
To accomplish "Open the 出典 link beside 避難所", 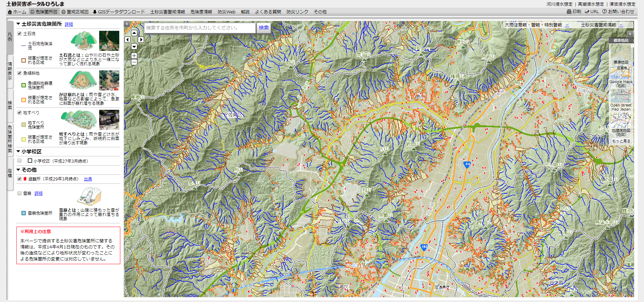I will point(88,179).
